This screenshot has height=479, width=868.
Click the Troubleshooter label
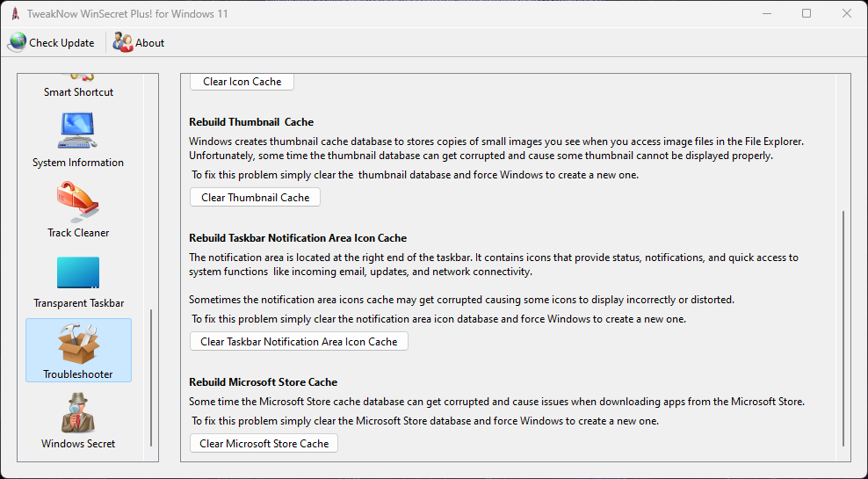(x=78, y=374)
